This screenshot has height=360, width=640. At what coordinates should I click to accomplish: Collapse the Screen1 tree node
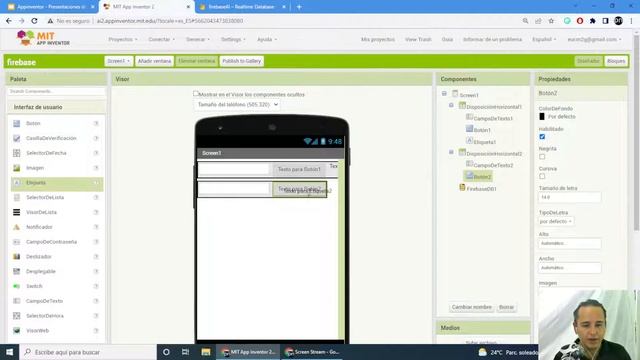coord(444,94)
